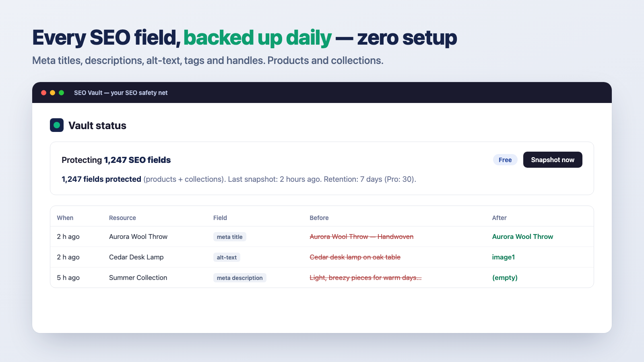Select the meta description field tag

click(x=239, y=278)
